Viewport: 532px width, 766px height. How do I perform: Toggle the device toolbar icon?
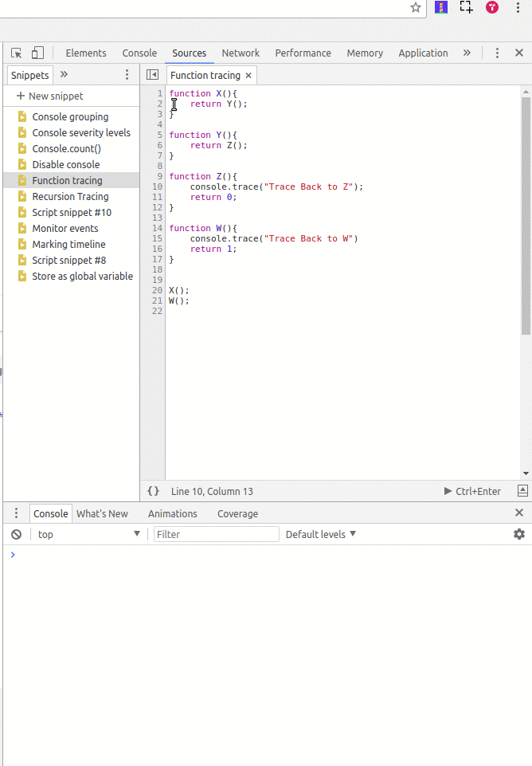click(37, 53)
